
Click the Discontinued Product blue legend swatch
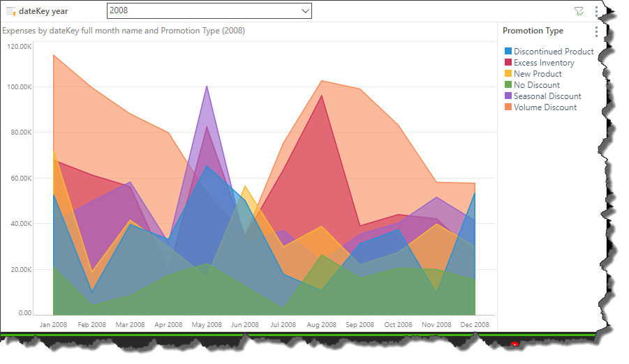[x=508, y=52]
